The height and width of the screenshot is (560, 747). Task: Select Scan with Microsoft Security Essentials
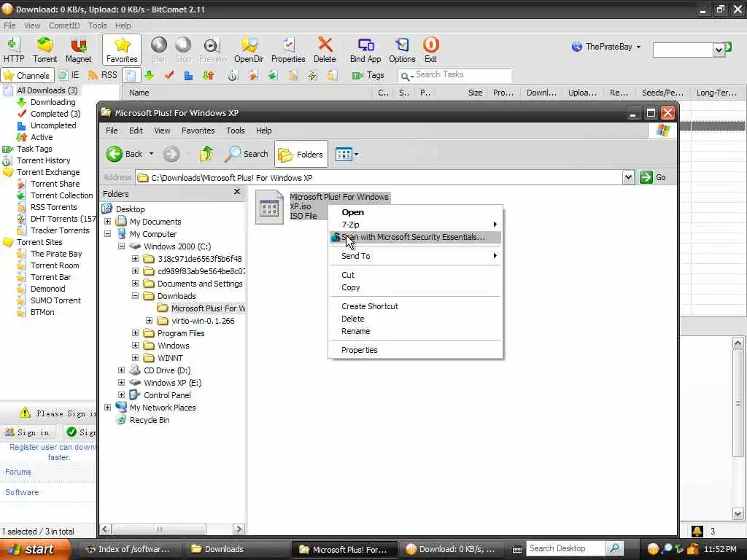[415, 237]
